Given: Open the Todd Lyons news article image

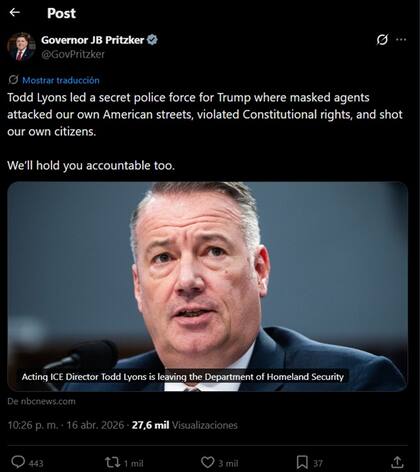Looking at the screenshot, I should [207, 286].
